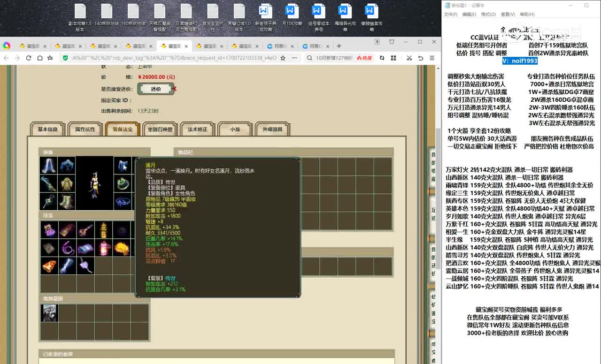The image size is (601, 364).
Task: Switch to the 法术修正 tab
Action: pos(197,129)
